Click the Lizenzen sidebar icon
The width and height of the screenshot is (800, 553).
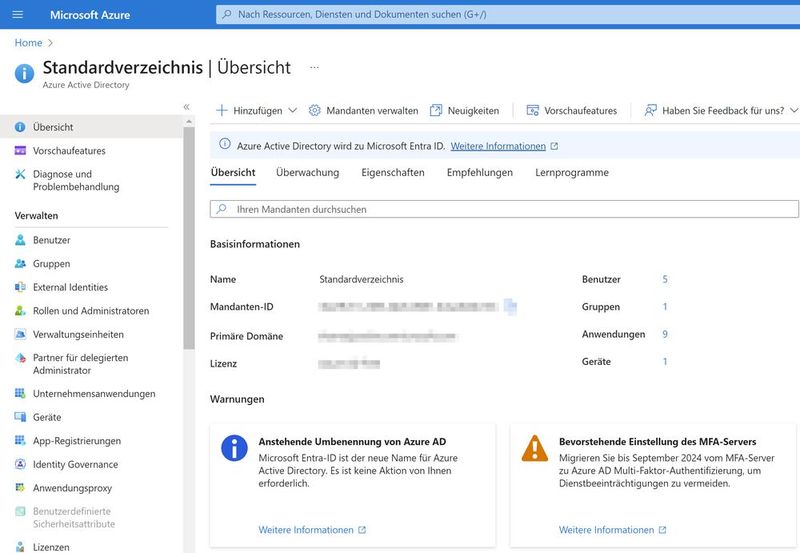(20, 547)
